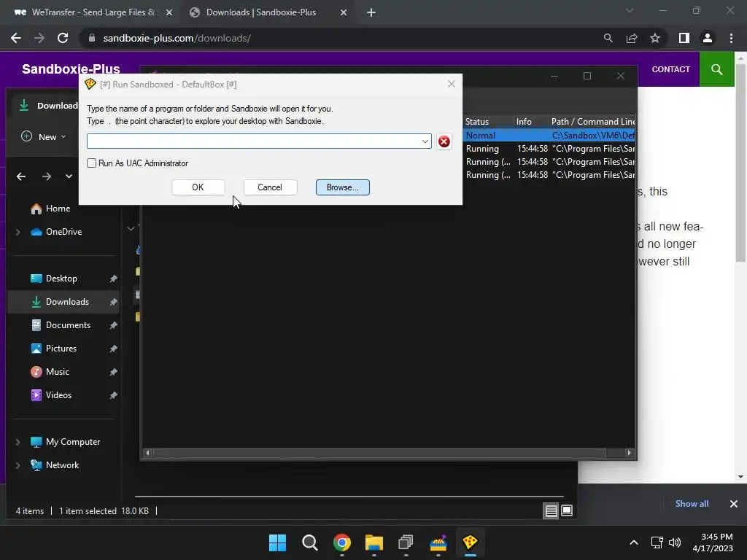Open website search with green magnifier
The height and width of the screenshot is (560, 747).
[x=716, y=69]
